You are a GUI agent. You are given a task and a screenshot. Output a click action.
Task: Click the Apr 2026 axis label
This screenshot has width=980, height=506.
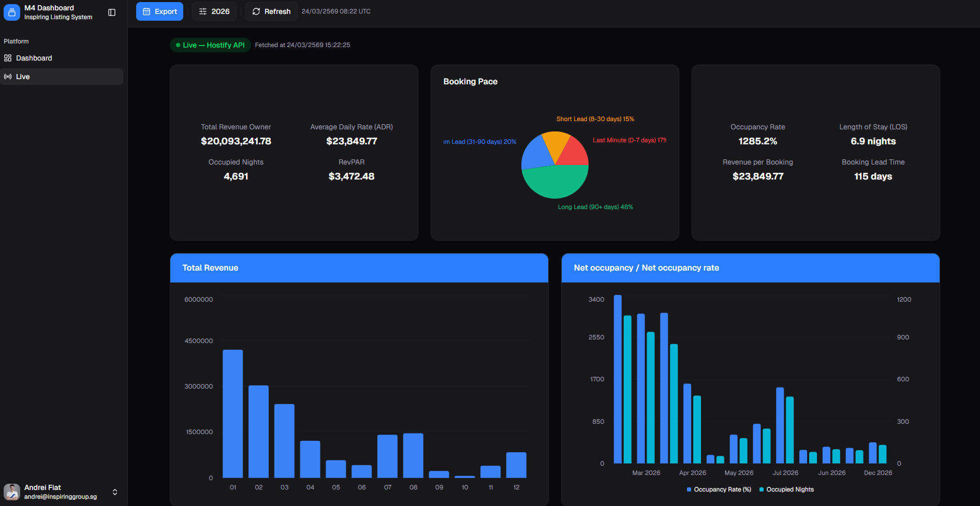pyautogui.click(x=693, y=473)
